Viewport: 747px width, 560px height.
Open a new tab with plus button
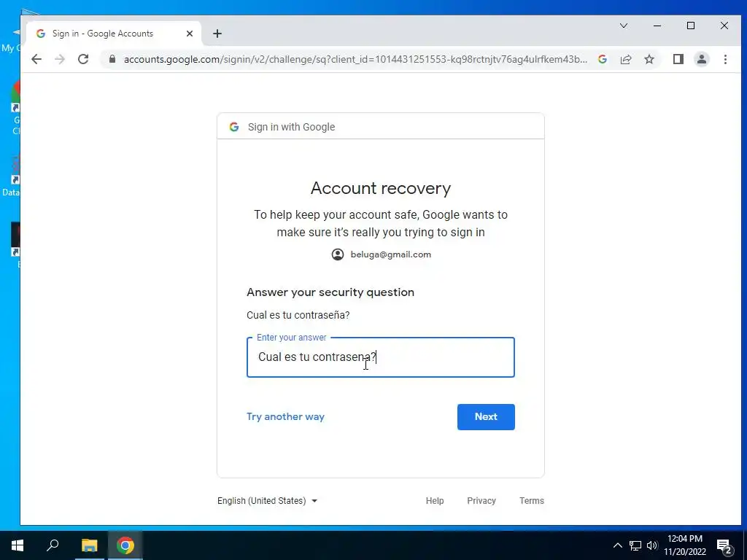tap(217, 34)
